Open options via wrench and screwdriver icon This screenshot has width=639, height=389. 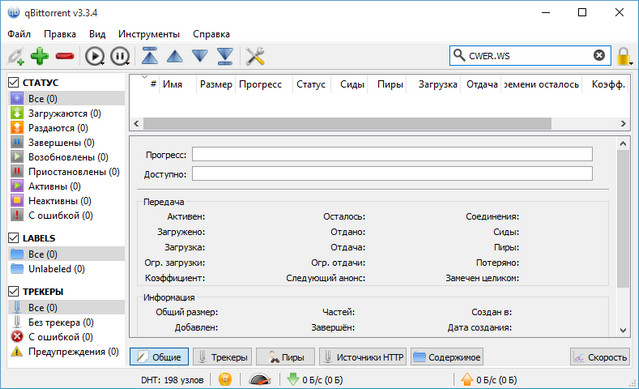256,56
